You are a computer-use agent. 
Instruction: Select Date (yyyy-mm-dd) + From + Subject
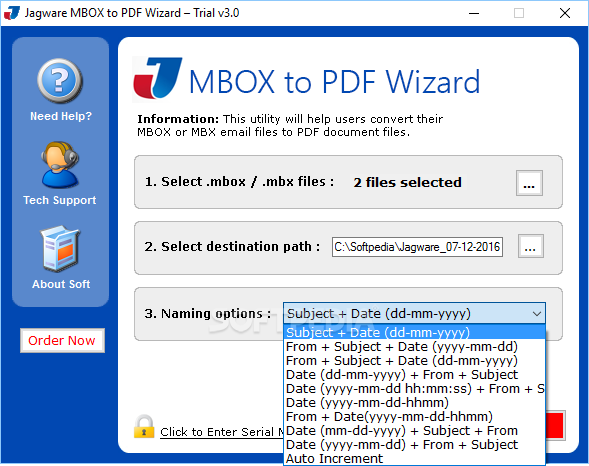tap(414, 445)
